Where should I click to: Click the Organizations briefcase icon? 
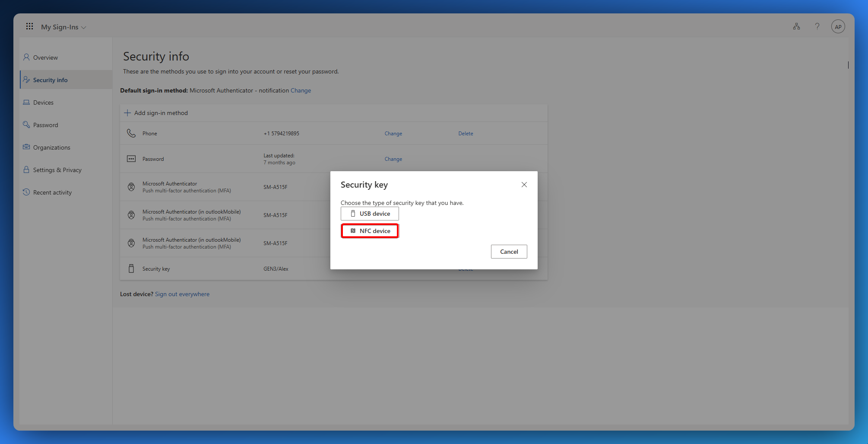[26, 147]
